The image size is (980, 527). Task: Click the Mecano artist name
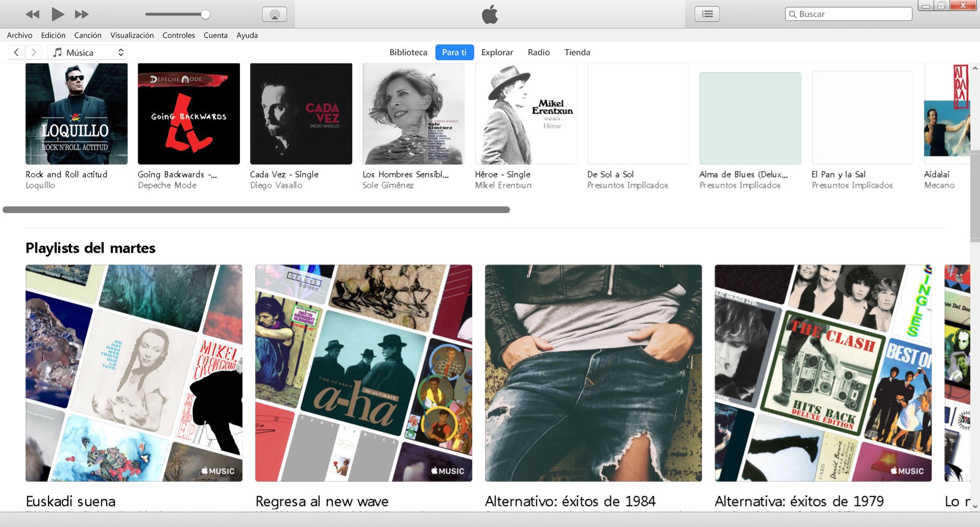click(939, 185)
